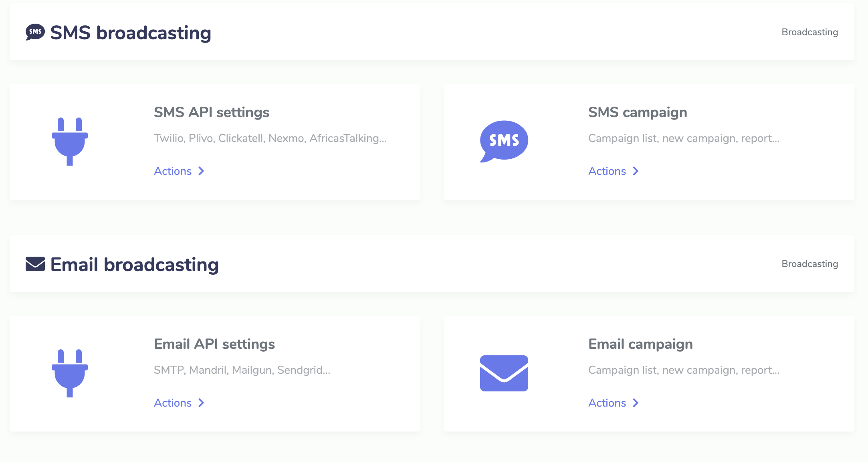The width and height of the screenshot is (868, 462).
Task: Open Actions link under SMS API settings
Action: [173, 171]
